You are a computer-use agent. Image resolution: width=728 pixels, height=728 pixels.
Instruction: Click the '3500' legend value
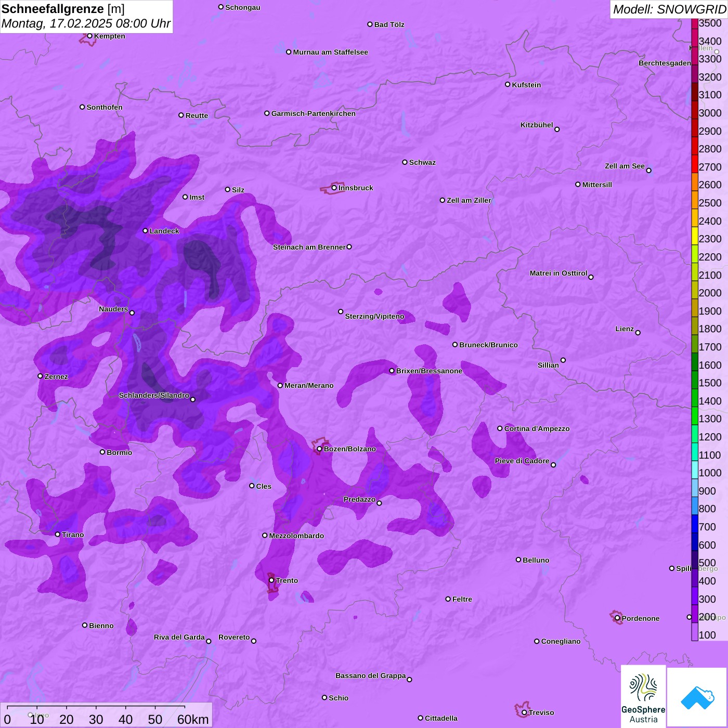tap(710, 23)
